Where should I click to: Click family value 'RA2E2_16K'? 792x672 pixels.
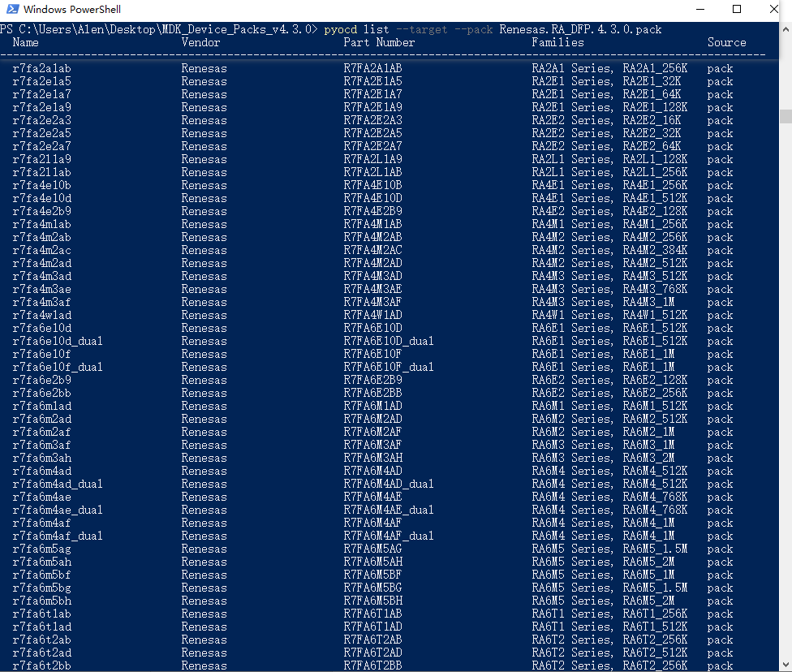pyautogui.click(x=652, y=120)
